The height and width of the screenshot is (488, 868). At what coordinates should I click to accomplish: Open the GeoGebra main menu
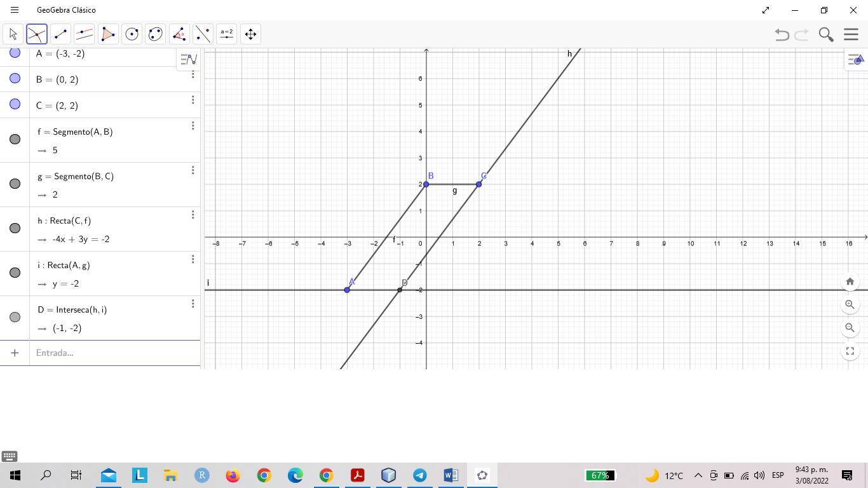[x=851, y=34]
